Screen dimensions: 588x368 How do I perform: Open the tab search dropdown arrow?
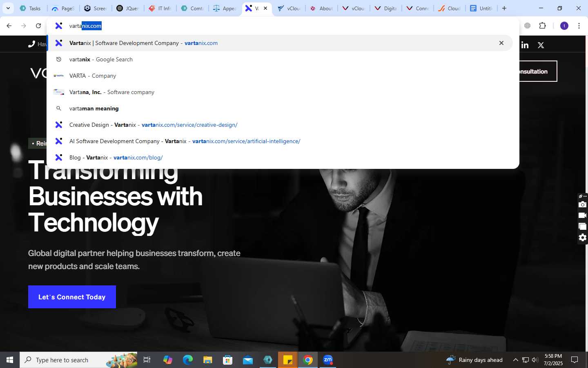(x=8, y=8)
